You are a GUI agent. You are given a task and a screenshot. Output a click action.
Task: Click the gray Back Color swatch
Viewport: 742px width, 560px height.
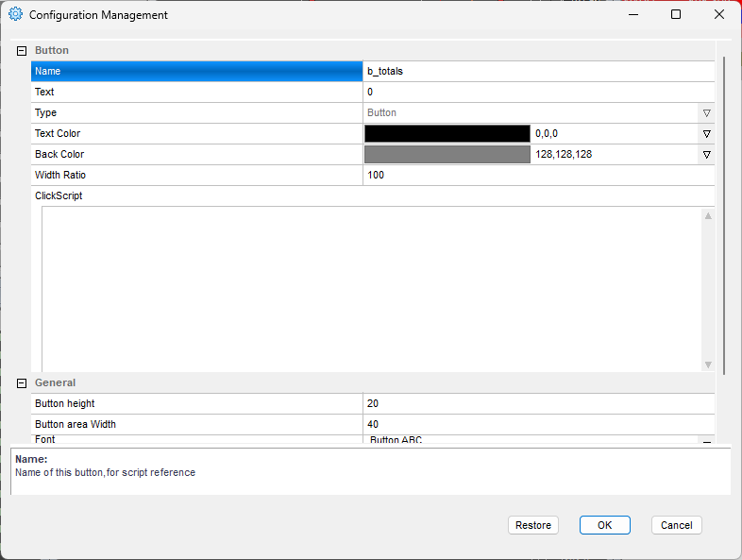coord(447,154)
